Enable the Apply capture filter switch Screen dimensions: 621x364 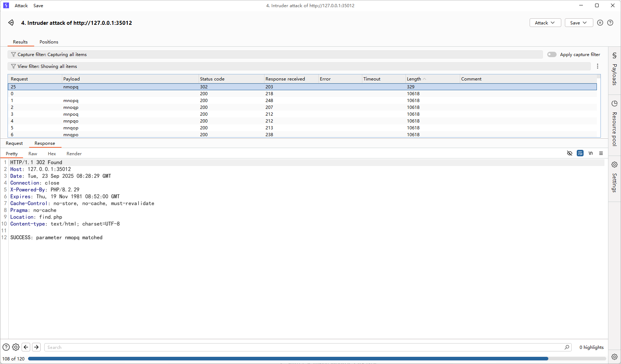point(552,55)
